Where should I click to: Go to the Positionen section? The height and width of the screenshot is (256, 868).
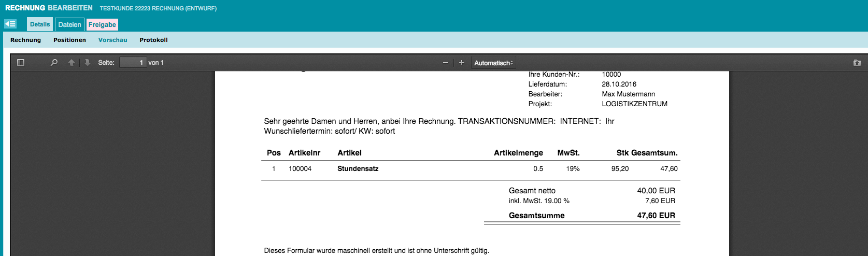69,40
